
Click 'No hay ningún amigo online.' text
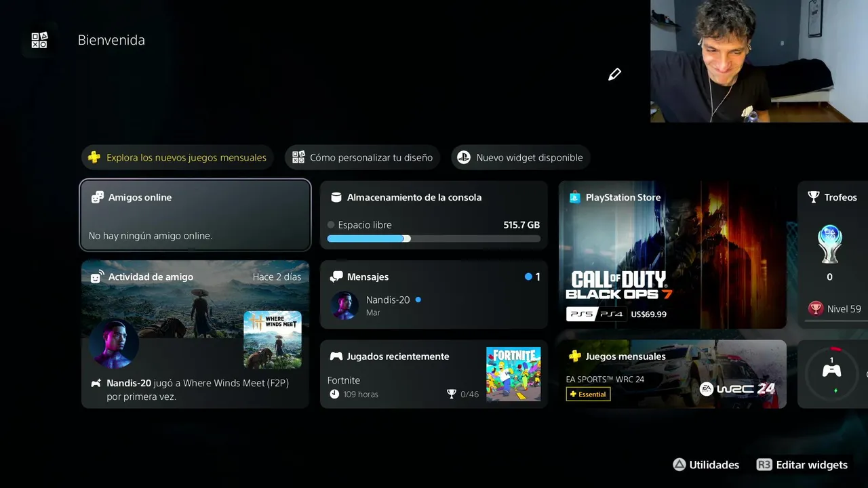coord(151,236)
